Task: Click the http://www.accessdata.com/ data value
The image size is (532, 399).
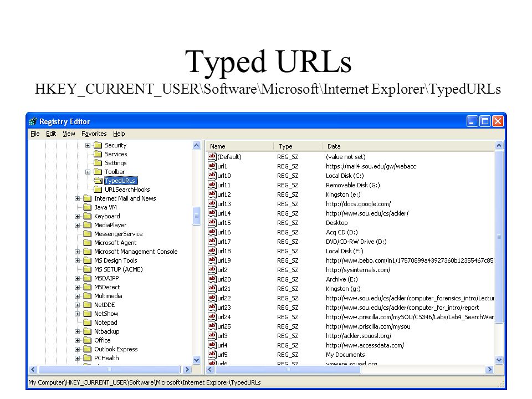Action: [x=365, y=345]
